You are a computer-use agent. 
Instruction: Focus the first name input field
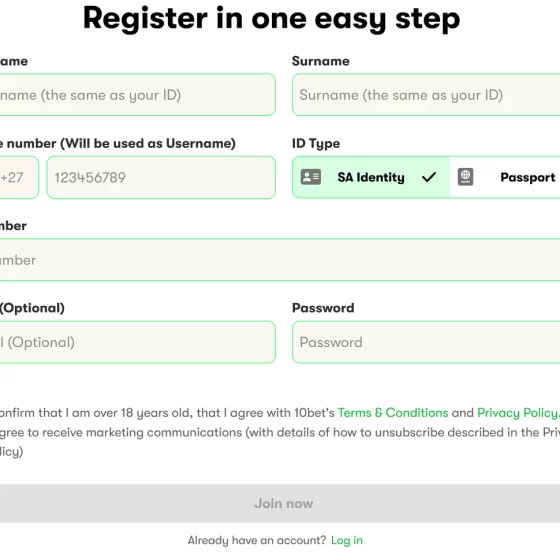pos(138,95)
